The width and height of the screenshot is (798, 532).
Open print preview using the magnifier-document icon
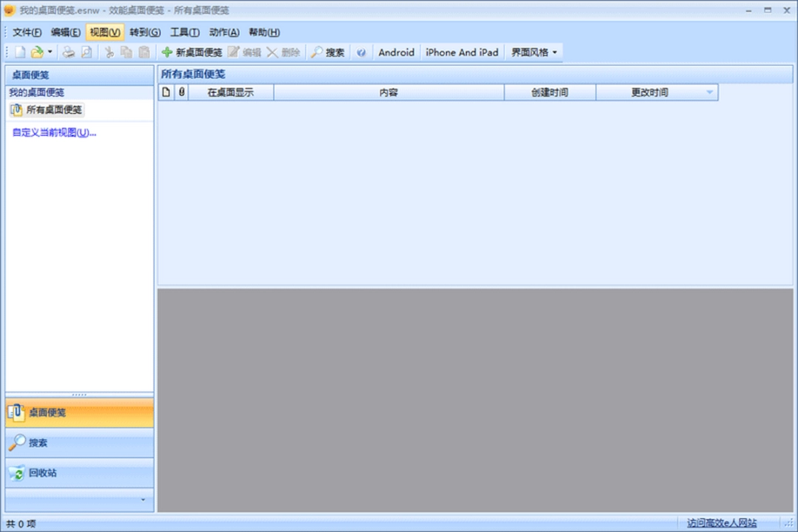86,52
